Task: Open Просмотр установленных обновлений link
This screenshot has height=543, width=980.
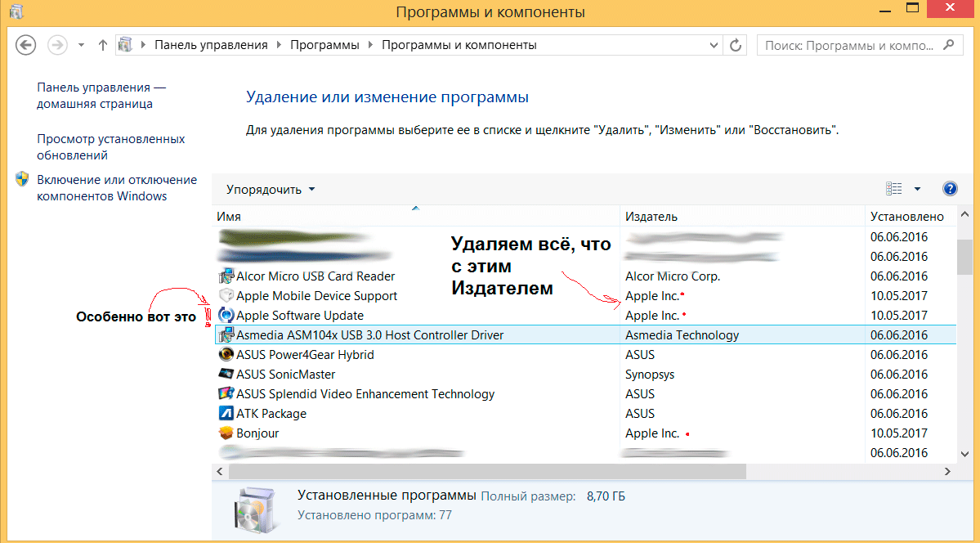Action: (x=110, y=147)
